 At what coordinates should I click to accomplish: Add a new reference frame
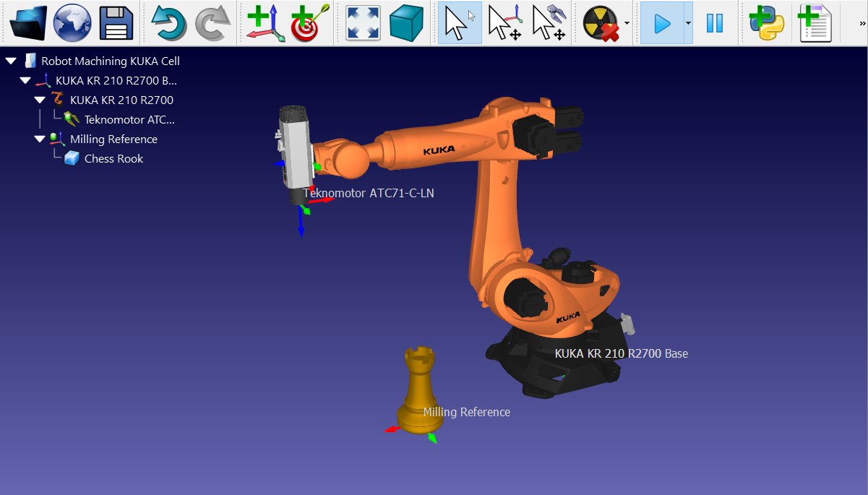coord(266,23)
